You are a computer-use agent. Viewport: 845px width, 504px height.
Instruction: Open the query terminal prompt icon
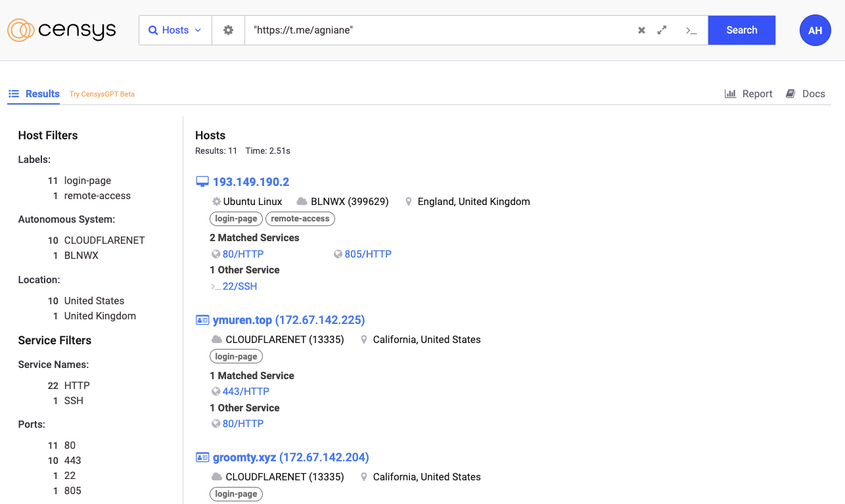point(691,30)
